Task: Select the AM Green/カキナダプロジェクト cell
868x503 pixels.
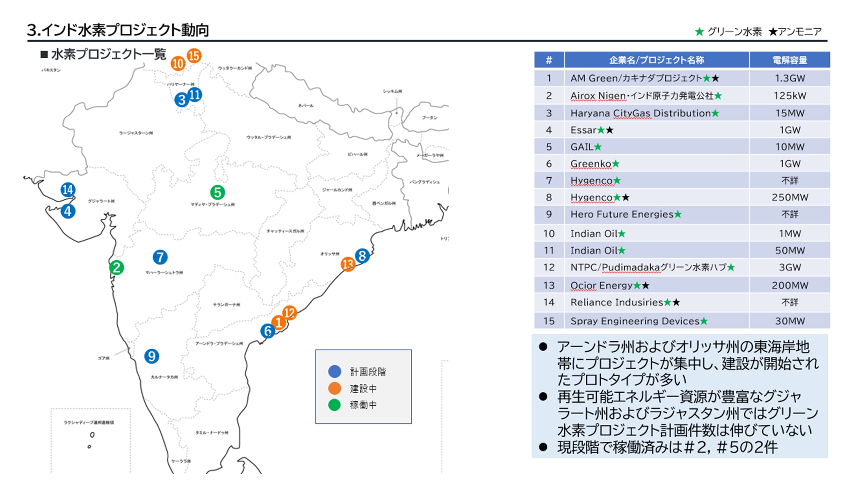Action: pos(657,78)
